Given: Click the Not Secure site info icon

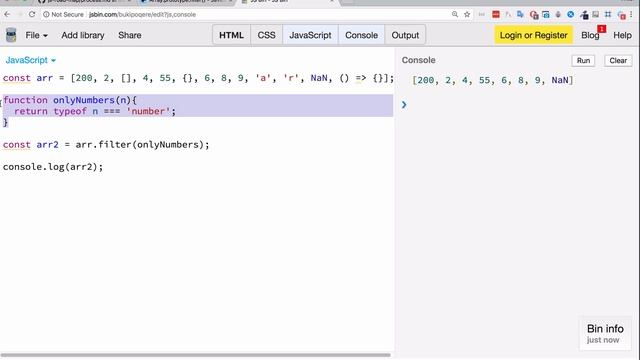Looking at the screenshot, I should click(46, 14).
